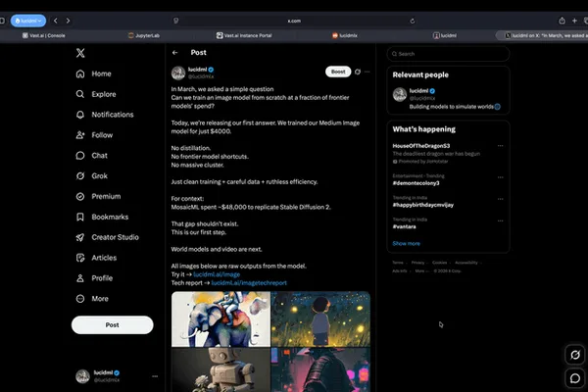Open Grok in the sidebar
This screenshot has width=588, height=392.
click(x=91, y=176)
